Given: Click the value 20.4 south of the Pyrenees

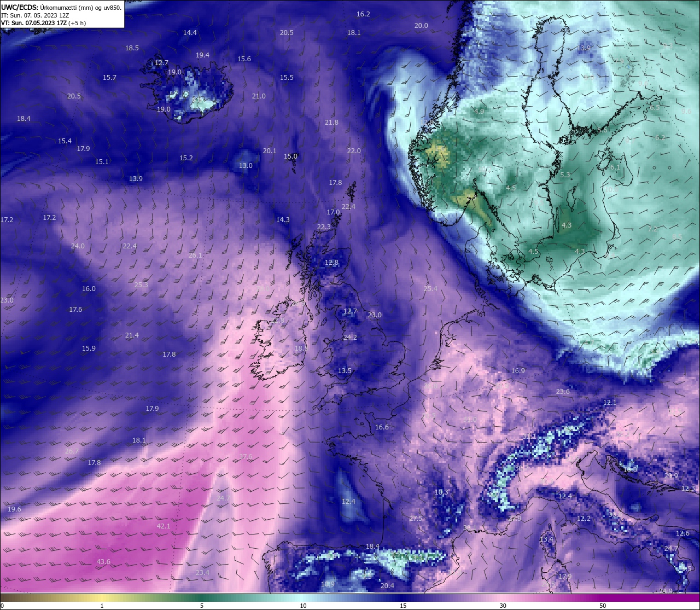Looking at the screenshot, I should [387, 586].
